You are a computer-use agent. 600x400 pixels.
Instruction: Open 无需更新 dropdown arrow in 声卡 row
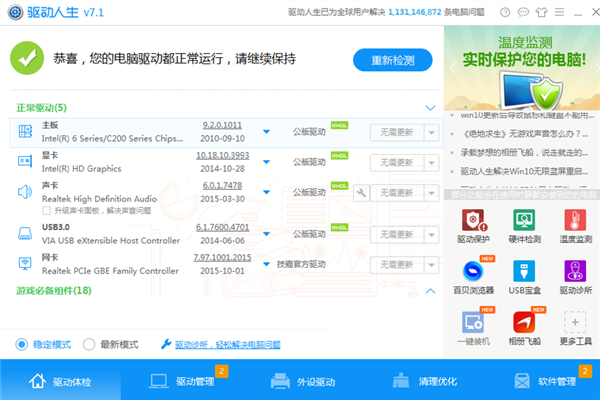[x=431, y=193]
